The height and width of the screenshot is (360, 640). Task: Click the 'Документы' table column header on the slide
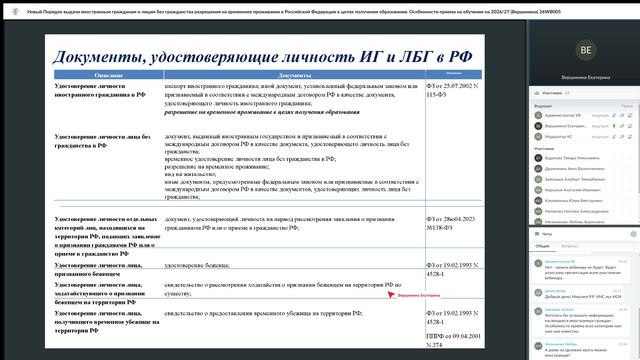(295, 75)
